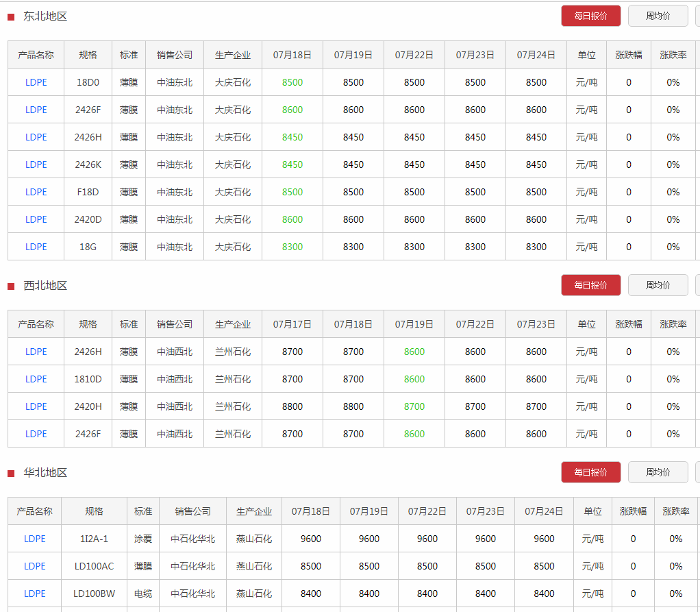Click 中油东北 cell in the F18D row

click(175, 192)
